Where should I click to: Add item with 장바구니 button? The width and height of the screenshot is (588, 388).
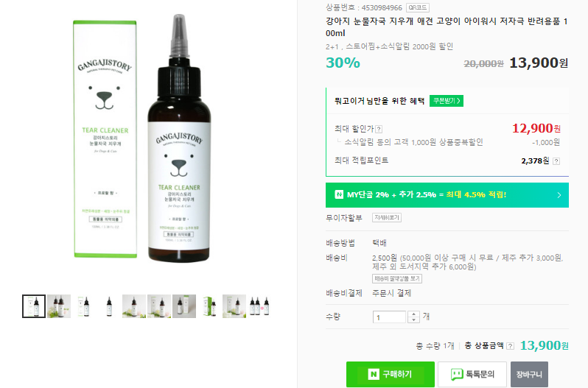pos(529,374)
